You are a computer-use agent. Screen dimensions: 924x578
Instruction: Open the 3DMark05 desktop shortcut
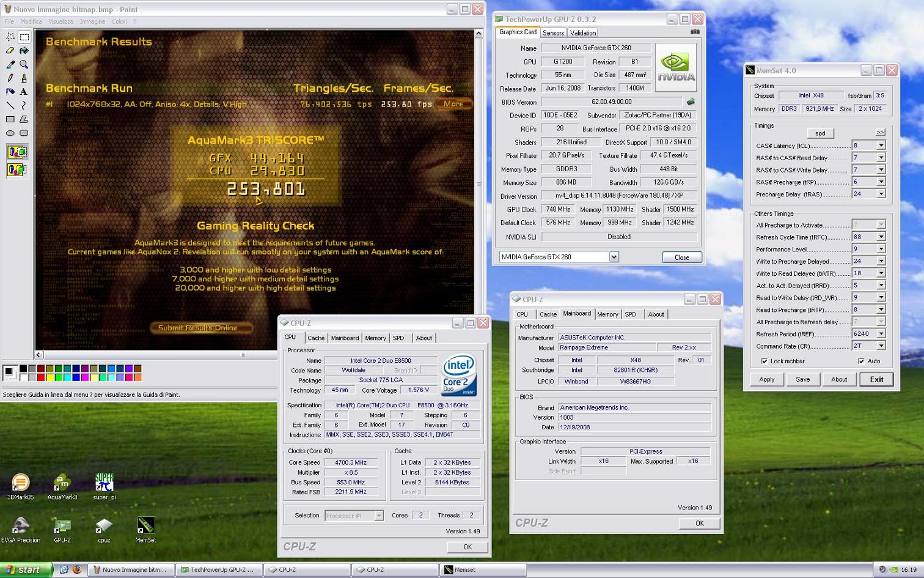pyautogui.click(x=20, y=487)
